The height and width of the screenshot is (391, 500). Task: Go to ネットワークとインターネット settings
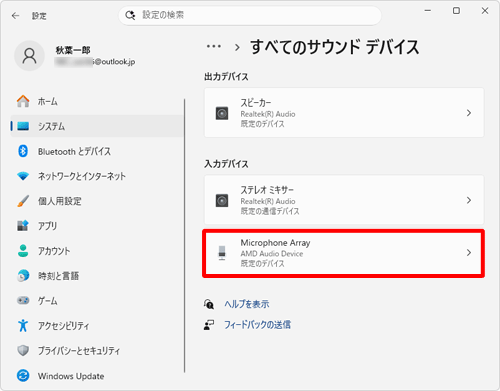click(97, 176)
